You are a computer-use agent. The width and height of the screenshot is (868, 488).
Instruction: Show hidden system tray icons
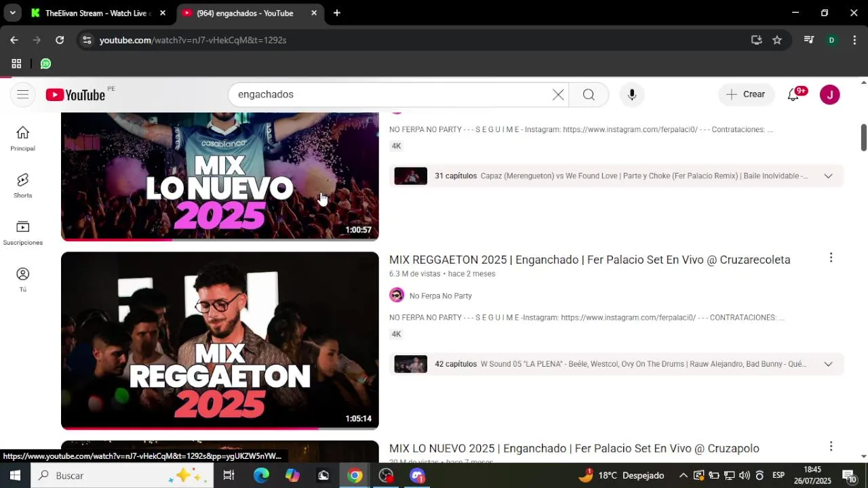pyautogui.click(x=684, y=475)
